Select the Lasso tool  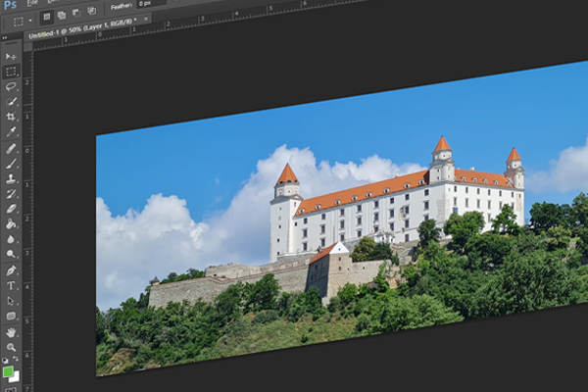point(11,86)
